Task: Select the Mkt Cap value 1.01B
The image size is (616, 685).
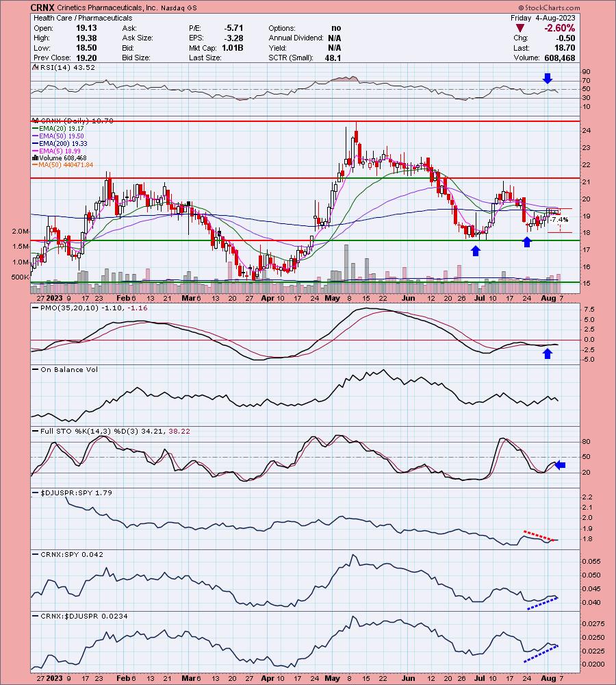Action: pyautogui.click(x=232, y=48)
